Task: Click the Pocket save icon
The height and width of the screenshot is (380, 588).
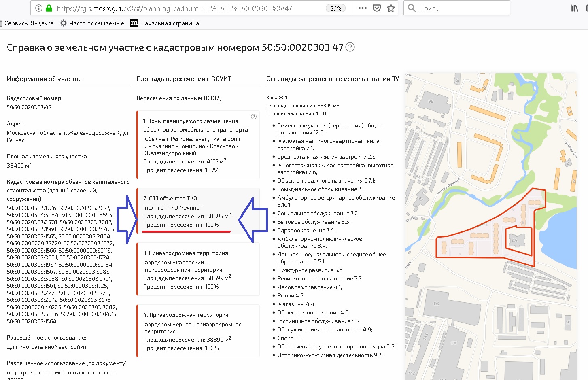Action: pos(377,8)
